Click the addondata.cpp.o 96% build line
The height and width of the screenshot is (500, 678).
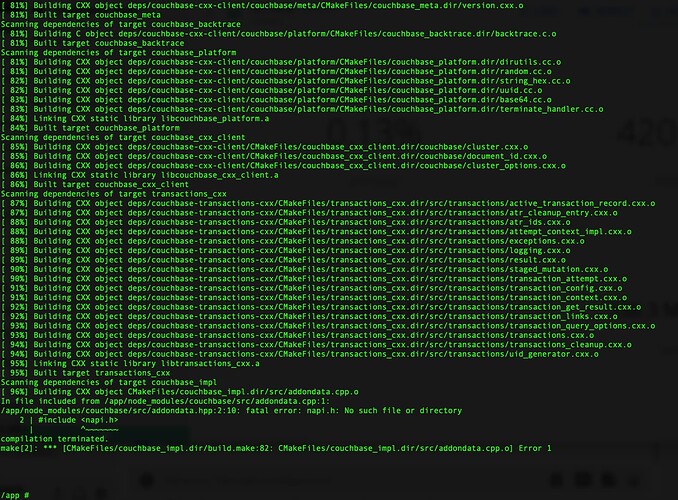(x=179, y=392)
